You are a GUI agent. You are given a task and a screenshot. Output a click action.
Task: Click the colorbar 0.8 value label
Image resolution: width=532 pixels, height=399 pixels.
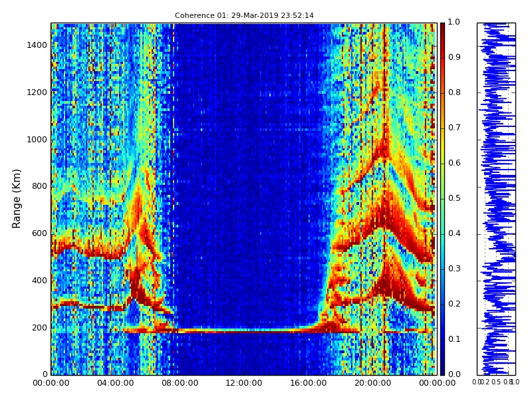[x=454, y=92]
